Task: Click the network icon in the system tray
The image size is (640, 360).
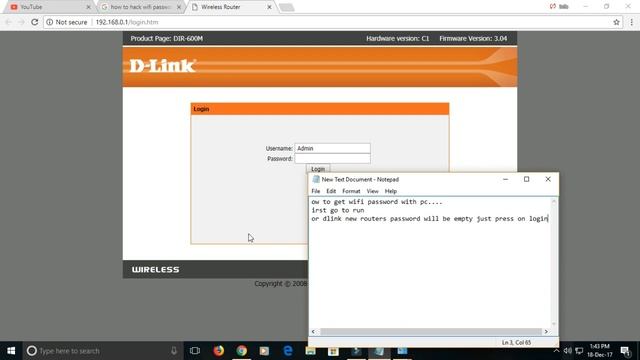Action: [x=579, y=351]
